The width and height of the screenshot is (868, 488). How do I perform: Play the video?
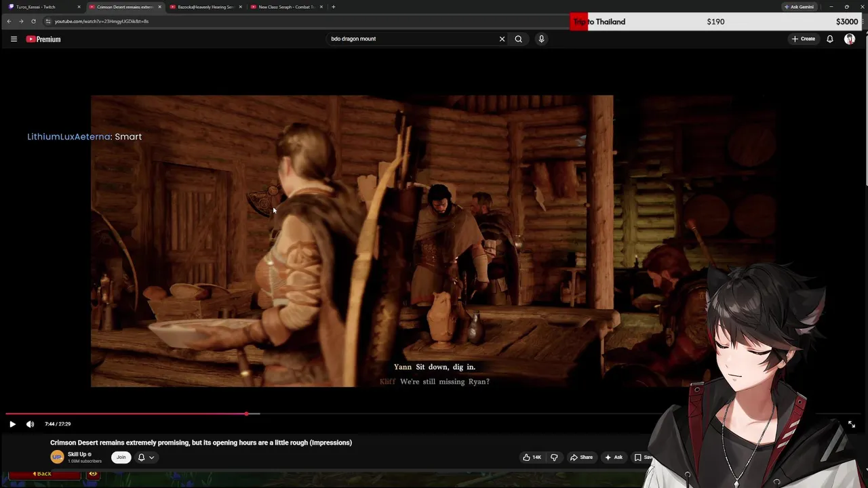[12, 424]
